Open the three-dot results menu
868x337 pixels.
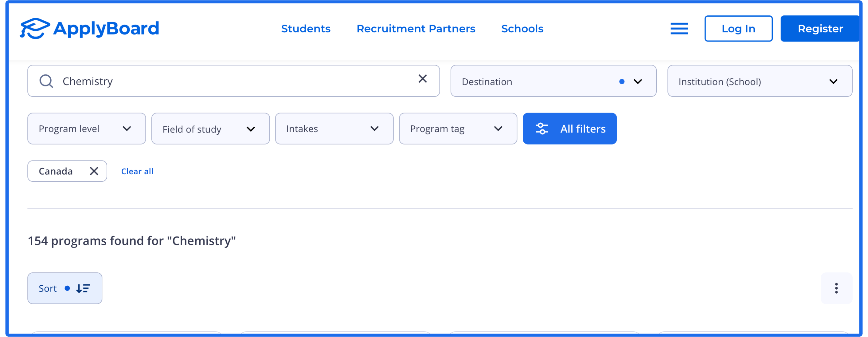[836, 288]
